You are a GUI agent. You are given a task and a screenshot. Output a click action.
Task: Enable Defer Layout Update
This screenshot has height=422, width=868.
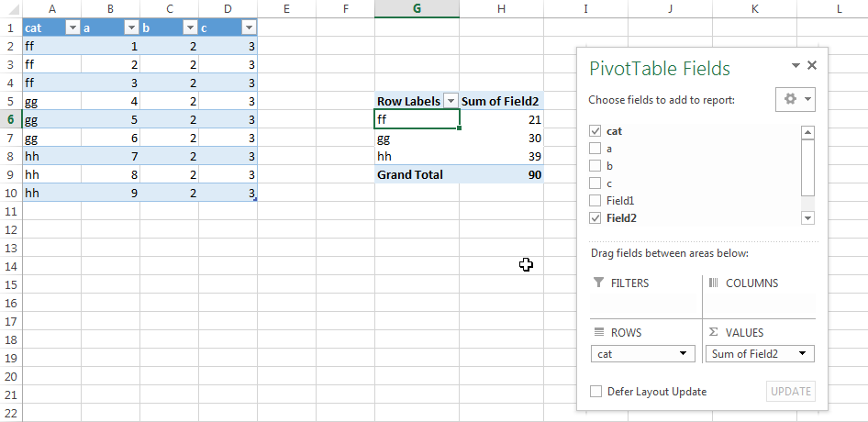click(x=595, y=392)
